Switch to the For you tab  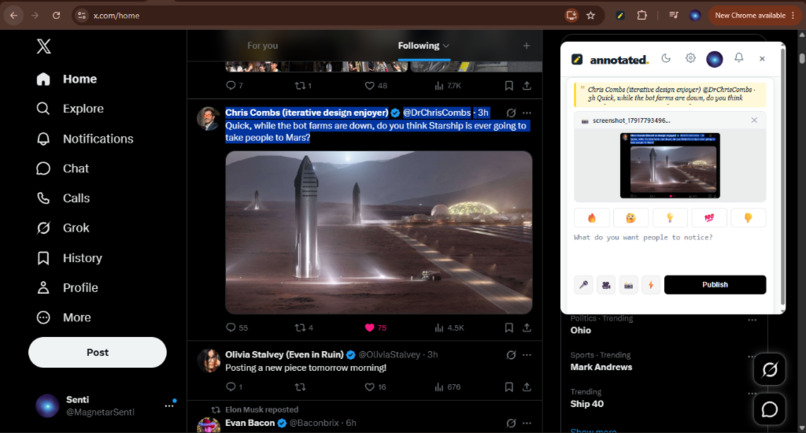click(x=262, y=46)
